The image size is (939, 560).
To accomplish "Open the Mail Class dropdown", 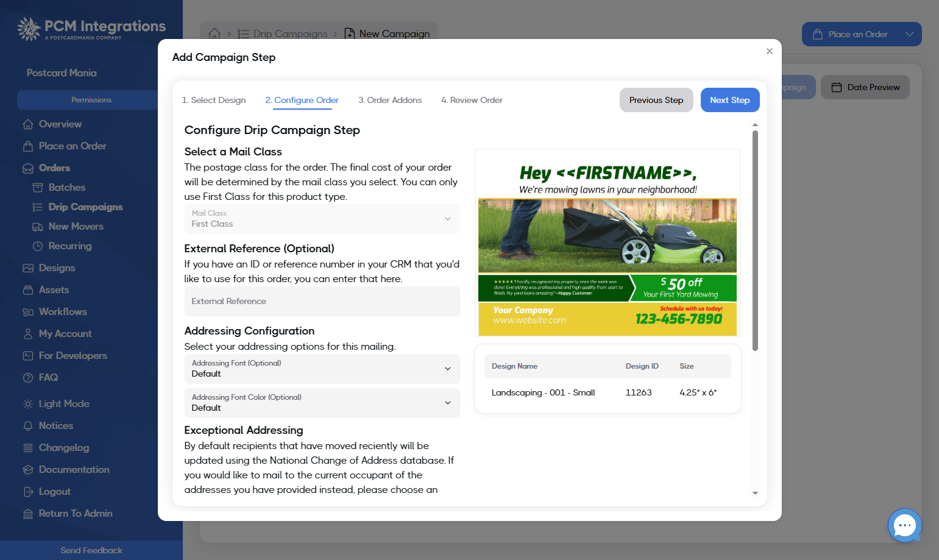I will pyautogui.click(x=322, y=219).
